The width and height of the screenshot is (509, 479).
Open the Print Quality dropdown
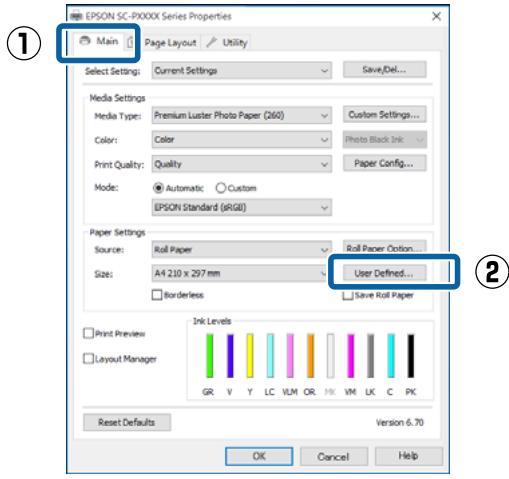(x=242, y=164)
